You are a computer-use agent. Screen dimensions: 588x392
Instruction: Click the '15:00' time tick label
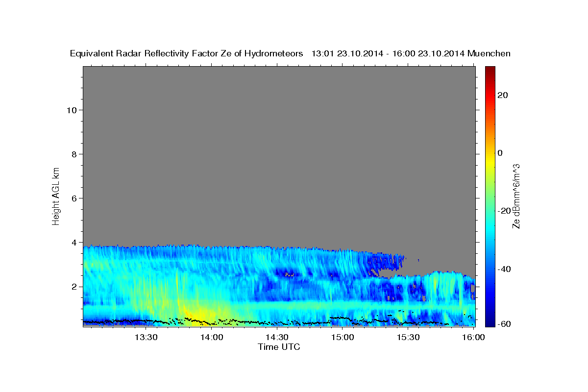pyautogui.click(x=343, y=338)
